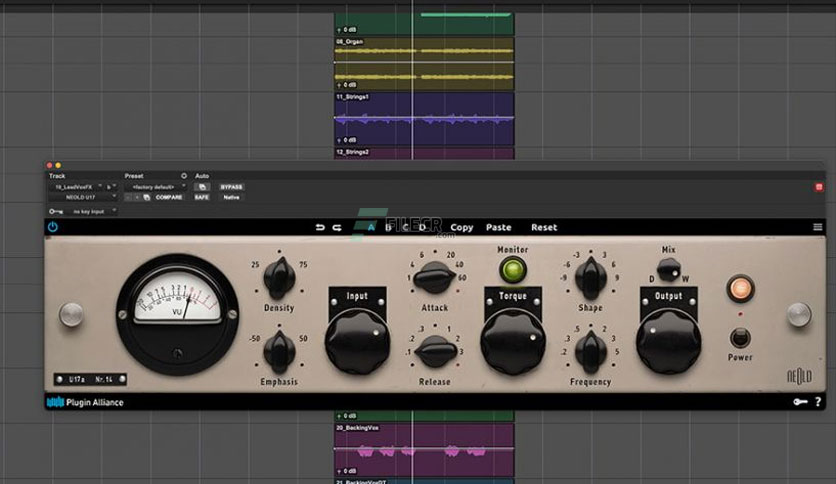
Task: Click the 0 dB clip gain on 08_Organ
Action: 347,85
